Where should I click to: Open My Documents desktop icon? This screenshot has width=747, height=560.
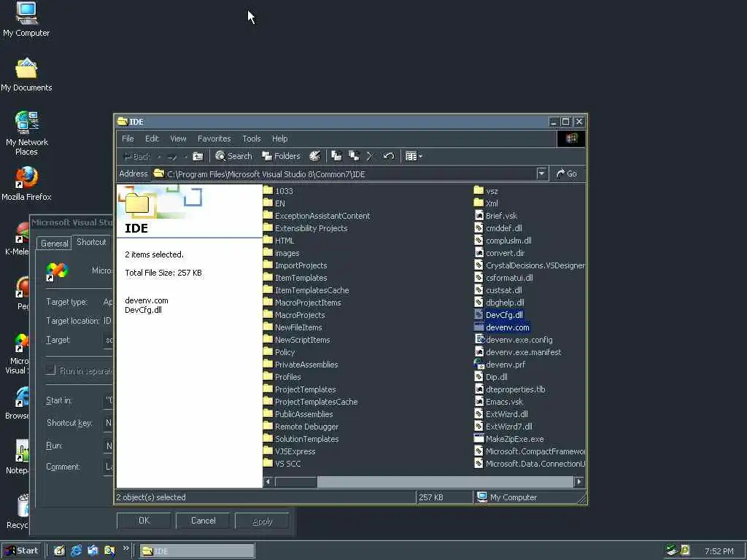click(26, 75)
